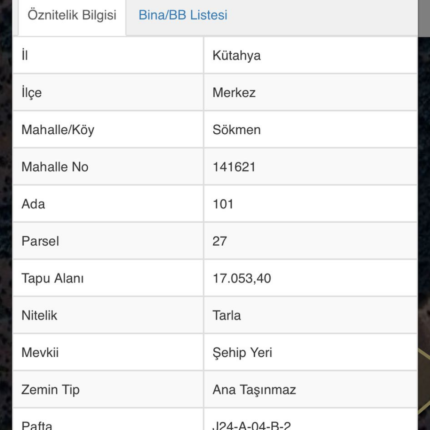Click the Mevkii row label

[40, 353]
